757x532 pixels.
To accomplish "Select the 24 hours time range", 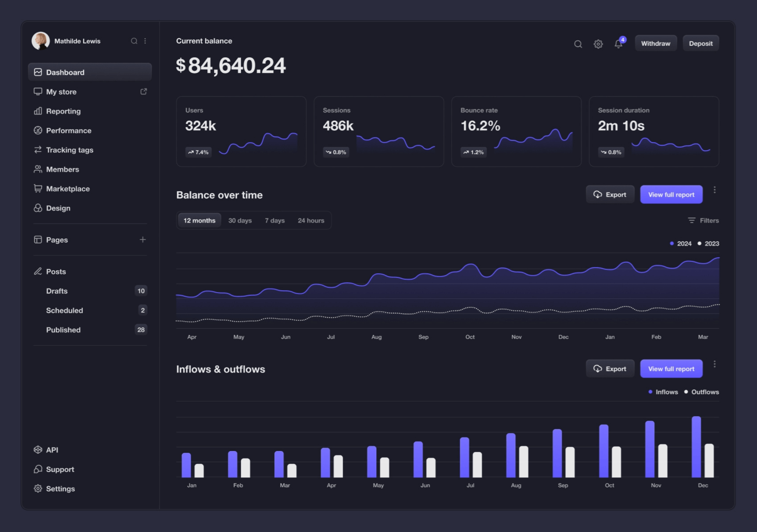I will [x=310, y=220].
